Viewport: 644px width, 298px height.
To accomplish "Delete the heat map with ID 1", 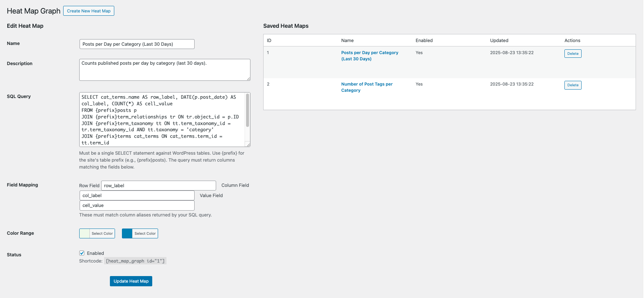I will pos(572,54).
